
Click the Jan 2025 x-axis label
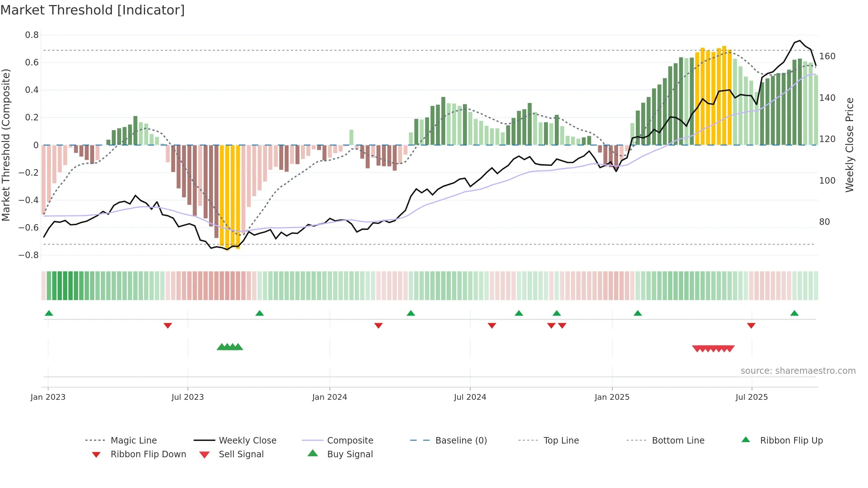click(612, 397)
